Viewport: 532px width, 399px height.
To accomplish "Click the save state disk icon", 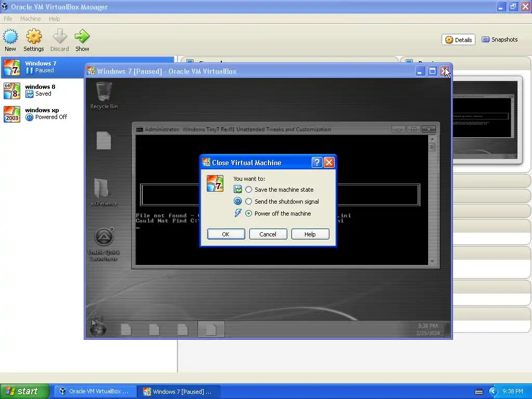I will click(x=237, y=189).
